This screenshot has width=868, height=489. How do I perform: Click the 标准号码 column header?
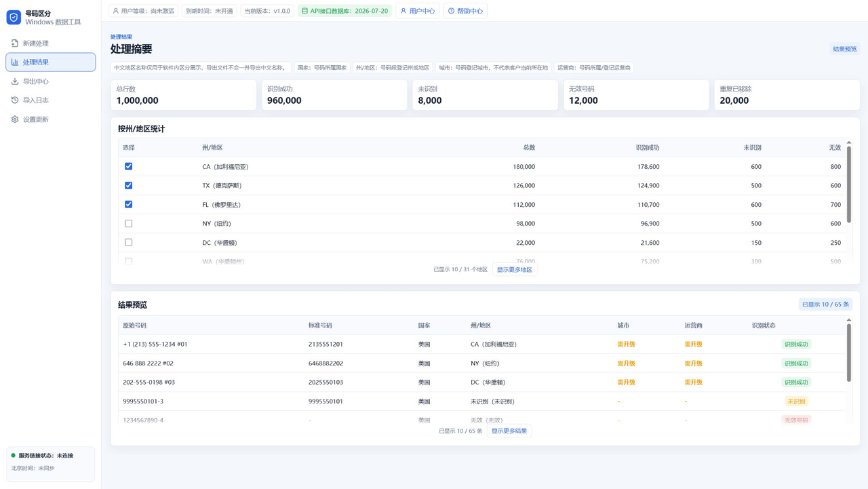coord(320,326)
